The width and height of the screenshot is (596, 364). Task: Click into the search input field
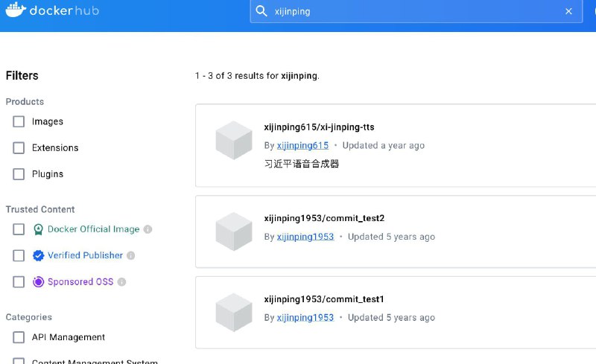point(416,11)
